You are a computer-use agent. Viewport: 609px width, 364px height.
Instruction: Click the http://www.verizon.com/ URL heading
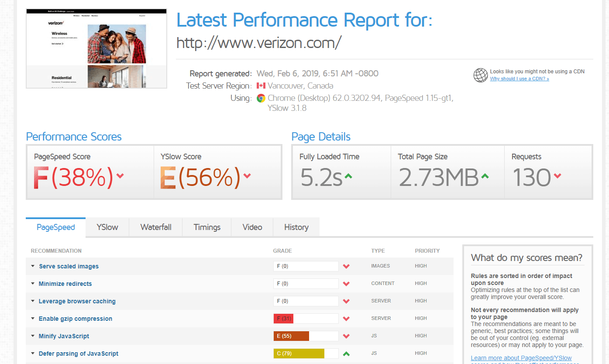(259, 43)
